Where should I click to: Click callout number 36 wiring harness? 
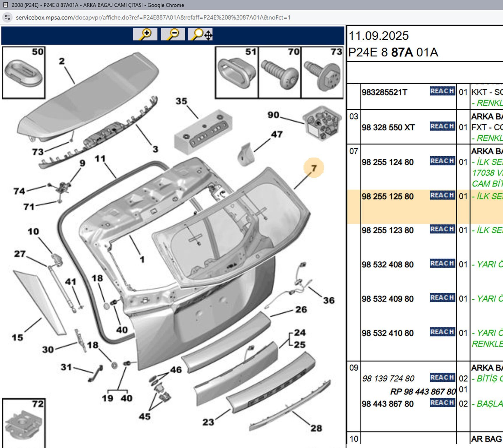pyautogui.click(x=329, y=300)
